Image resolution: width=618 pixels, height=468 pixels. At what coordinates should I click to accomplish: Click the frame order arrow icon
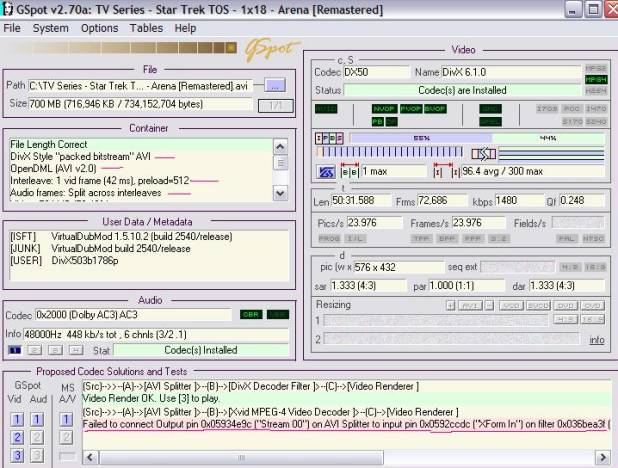coord(484,154)
